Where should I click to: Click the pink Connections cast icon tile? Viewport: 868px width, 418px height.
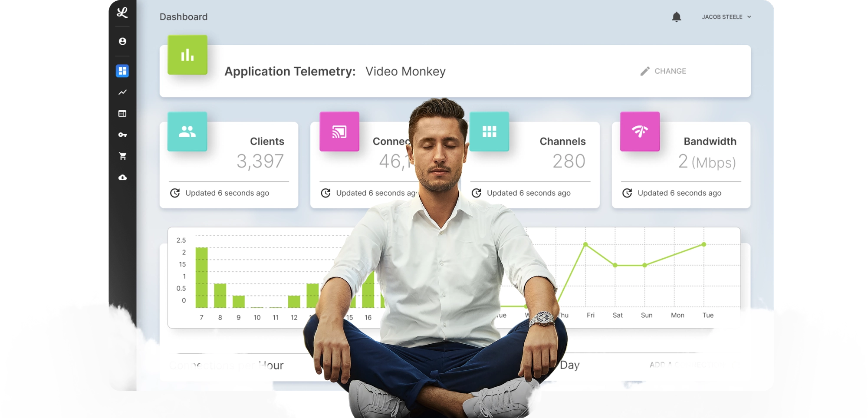pos(339,132)
